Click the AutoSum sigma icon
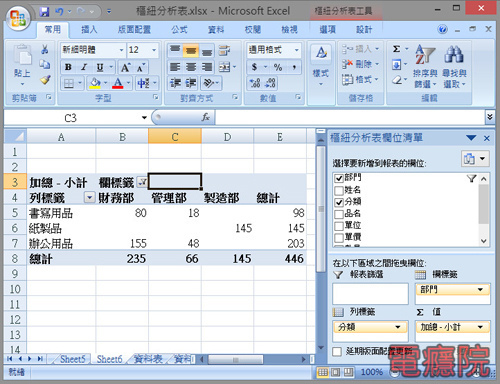 click(396, 49)
